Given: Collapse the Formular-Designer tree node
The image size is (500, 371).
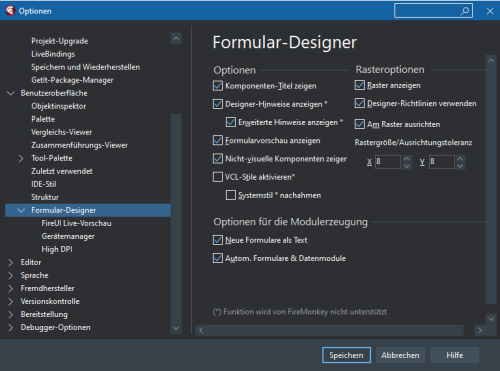Looking at the screenshot, I should tap(21, 210).
